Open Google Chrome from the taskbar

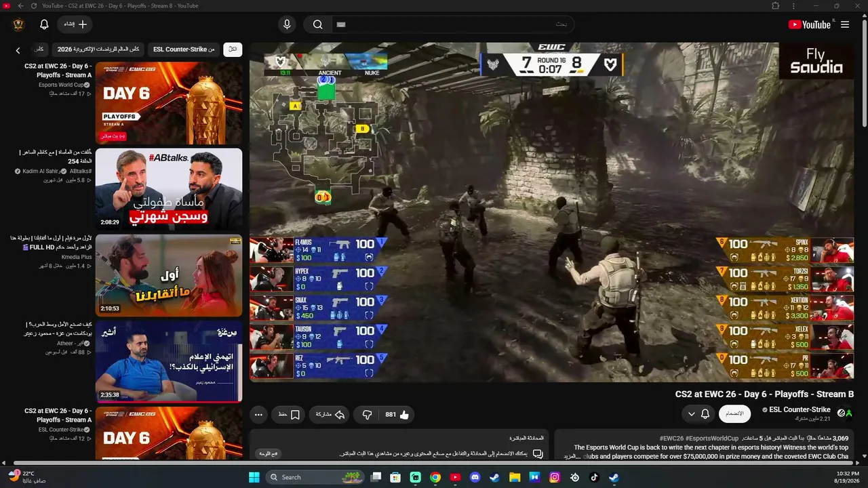[x=435, y=477]
